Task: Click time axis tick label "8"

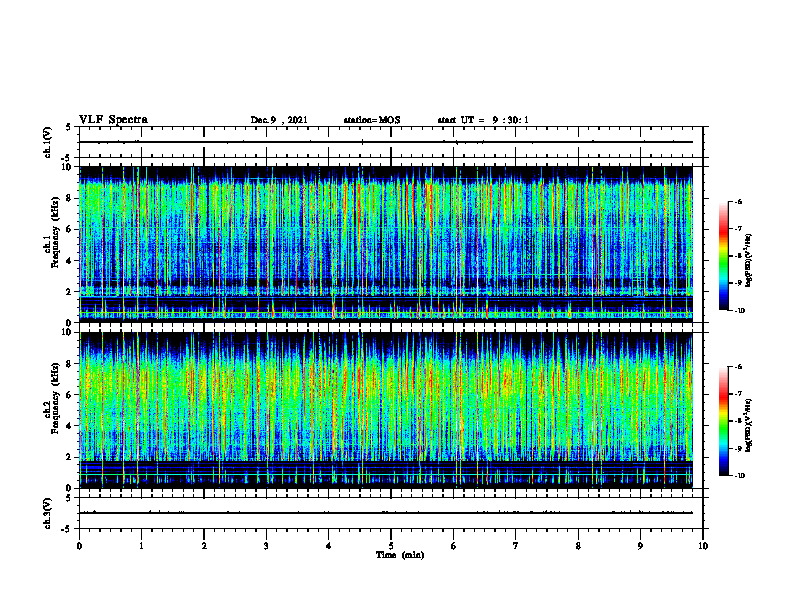Action: pyautogui.click(x=578, y=546)
